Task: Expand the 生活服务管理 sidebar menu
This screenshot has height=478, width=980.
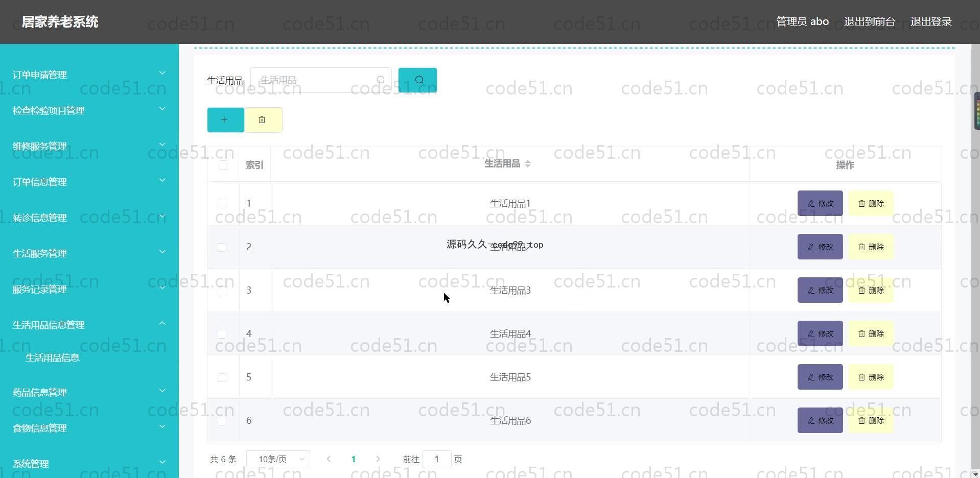Action: 89,253
